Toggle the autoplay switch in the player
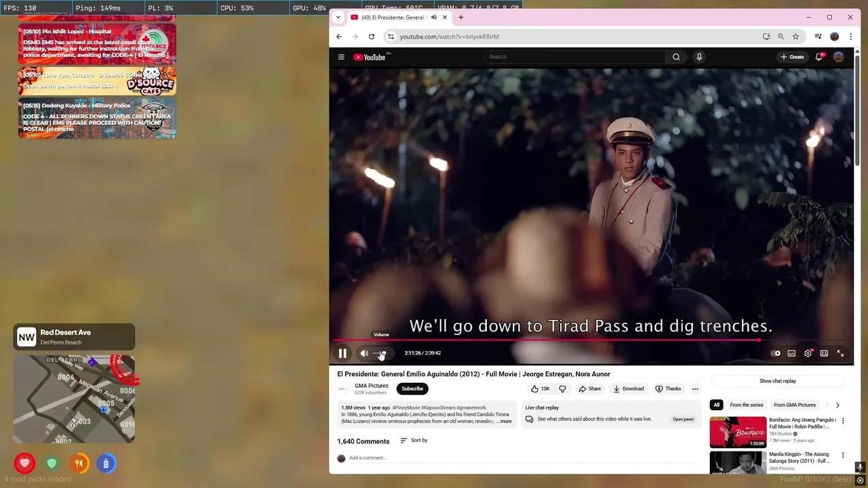Image resolution: width=868 pixels, height=488 pixels. tap(776, 353)
